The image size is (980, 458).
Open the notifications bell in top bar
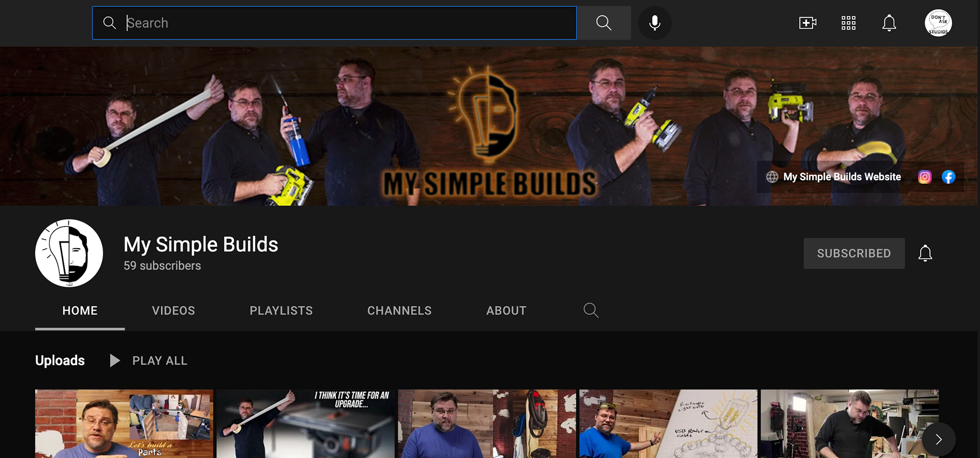889,23
